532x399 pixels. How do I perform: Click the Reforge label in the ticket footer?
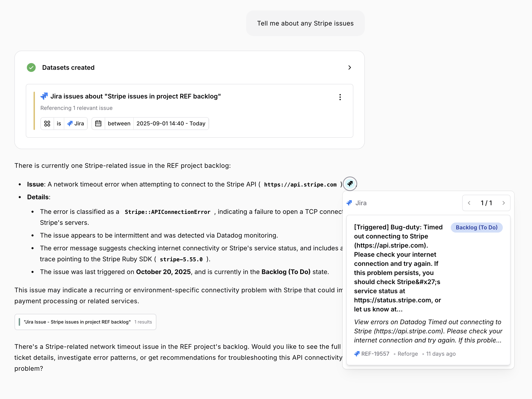(408, 354)
